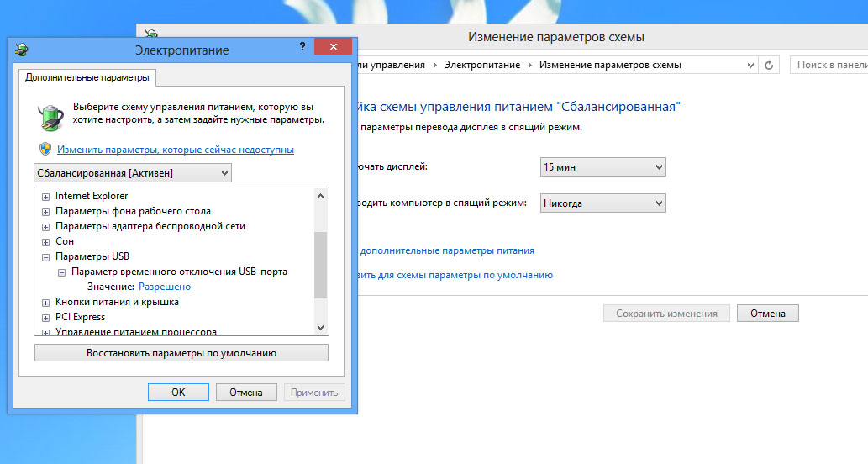Screen dimensions: 868x464
Task: Click the Поиск в панели search field
Action: coord(830,65)
